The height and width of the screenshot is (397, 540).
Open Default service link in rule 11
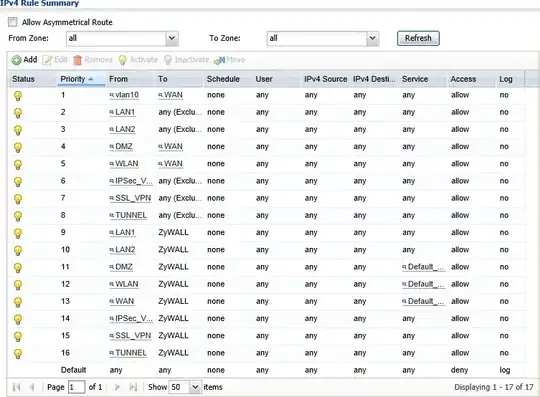[423, 267]
